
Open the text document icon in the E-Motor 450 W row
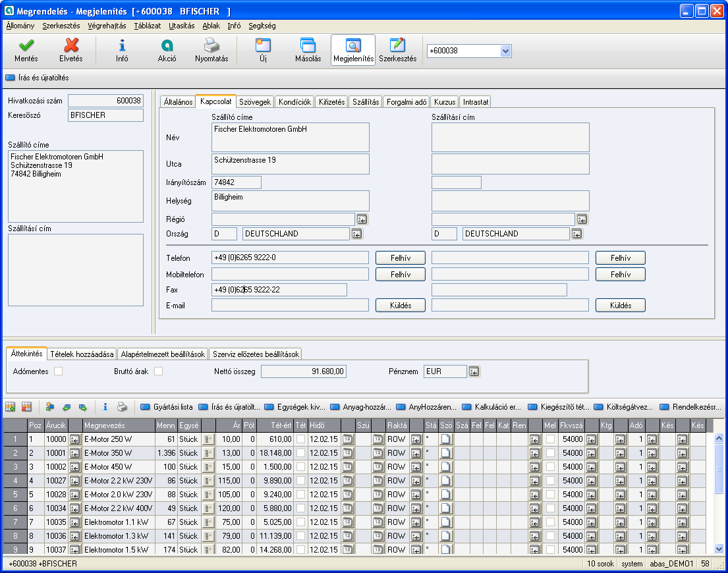tap(446, 467)
